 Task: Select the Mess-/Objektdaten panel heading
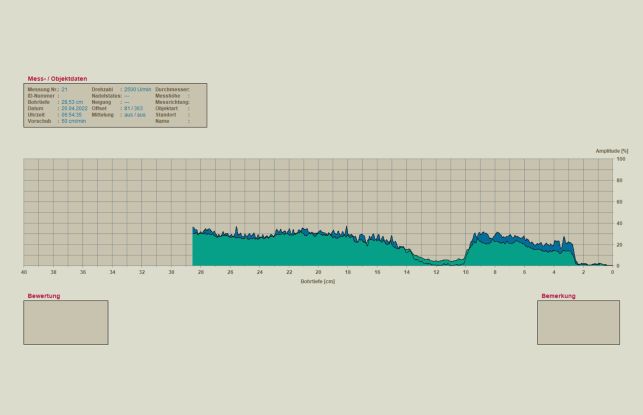57,78
